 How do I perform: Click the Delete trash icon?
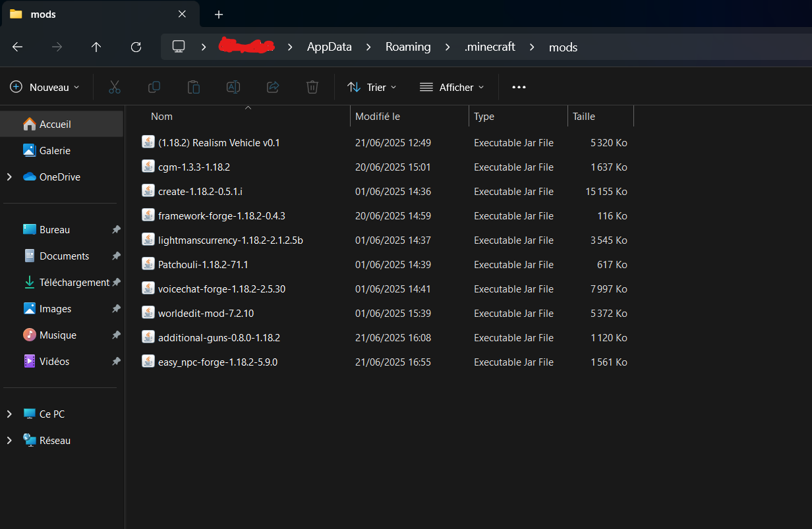coord(312,87)
